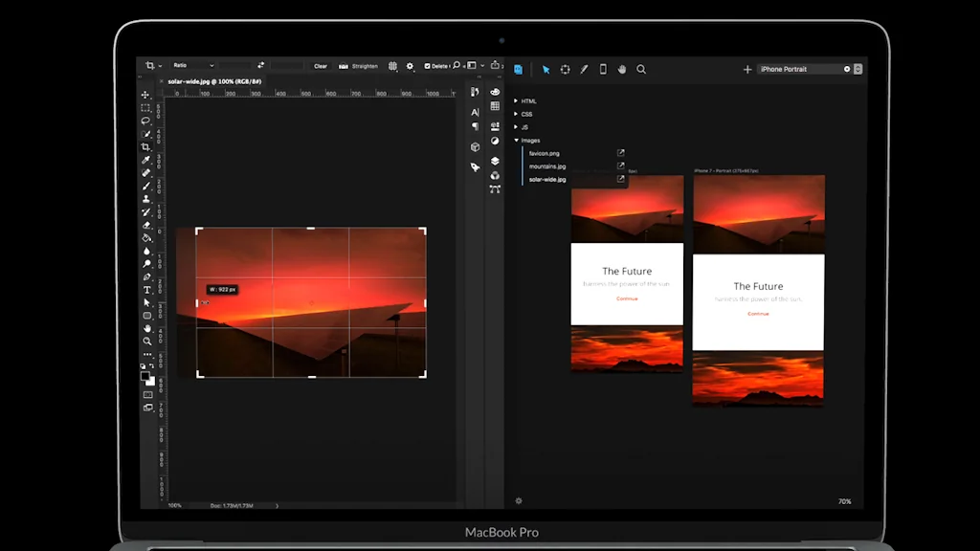Viewport: 980px width, 551px height.
Task: Select the pointer tool in preview toolbar
Action: [x=546, y=69]
